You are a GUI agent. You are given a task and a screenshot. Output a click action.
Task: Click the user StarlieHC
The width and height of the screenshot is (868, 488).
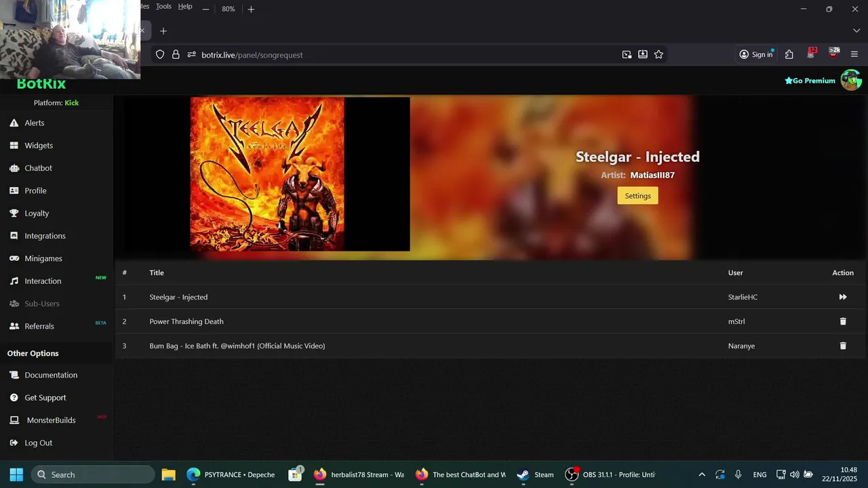[743, 297]
